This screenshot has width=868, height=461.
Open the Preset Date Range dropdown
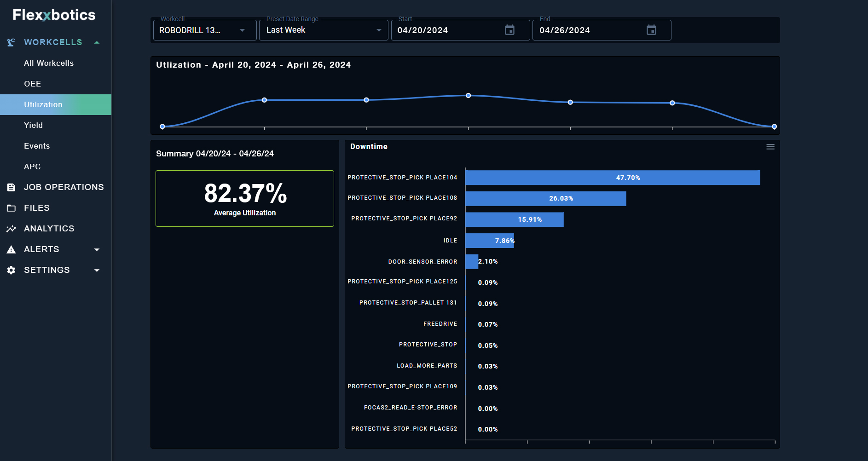pyautogui.click(x=324, y=30)
